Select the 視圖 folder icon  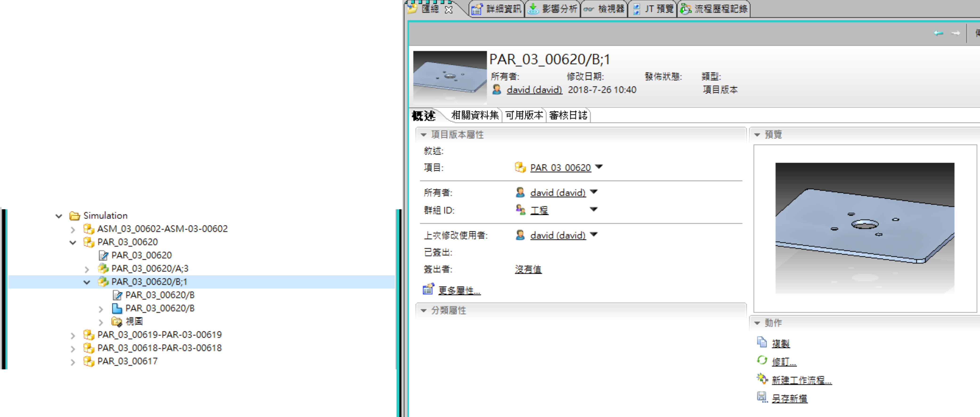pyautogui.click(x=117, y=322)
